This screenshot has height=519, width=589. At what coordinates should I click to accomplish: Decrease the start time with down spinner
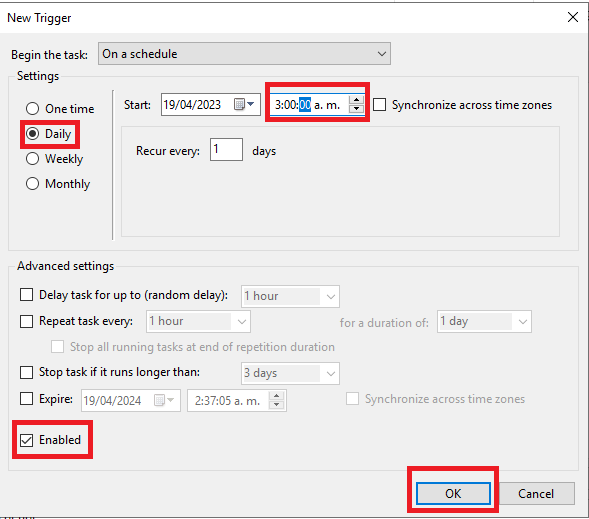pyautogui.click(x=356, y=109)
